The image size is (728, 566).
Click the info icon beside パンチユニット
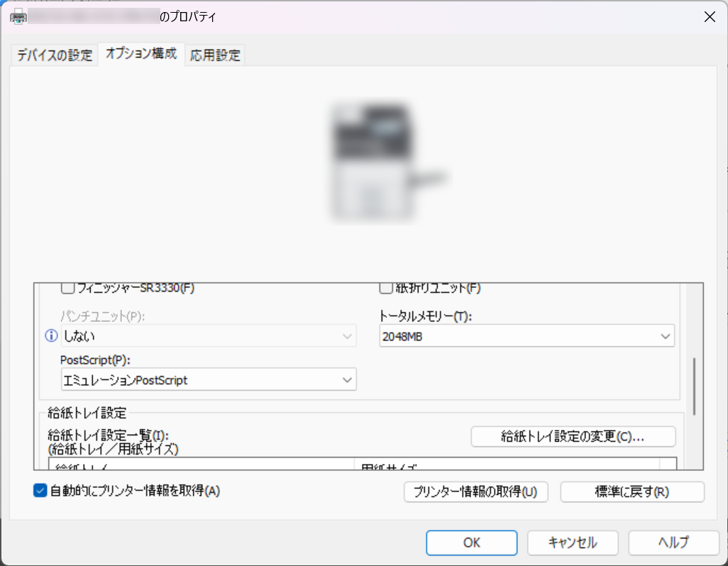coord(50,335)
